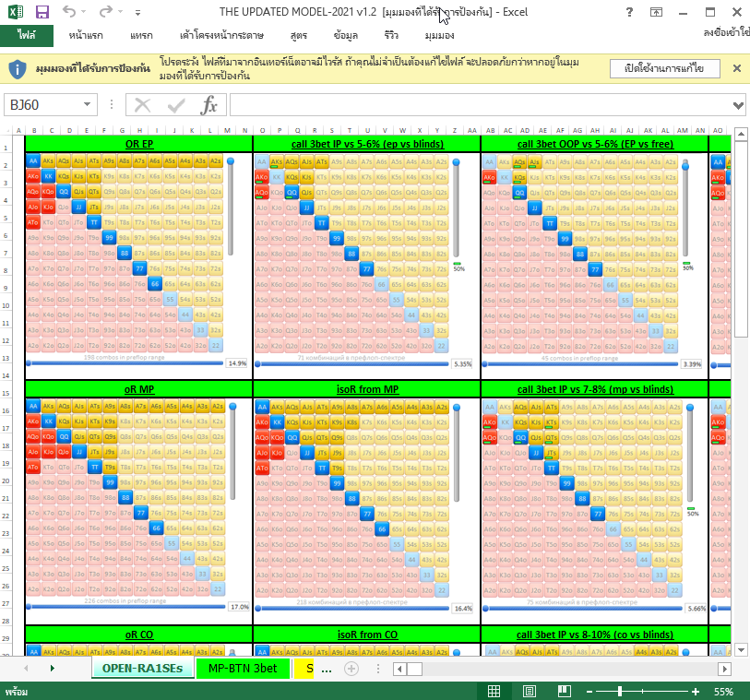Click the OR EP horizontal combos slider
The image size is (750, 700).
125,363
